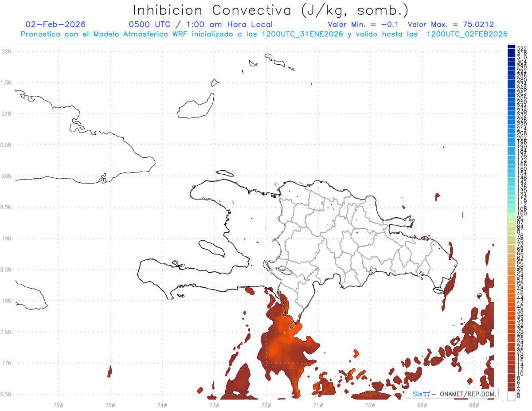Click the "40" color scale label

tap(520, 307)
